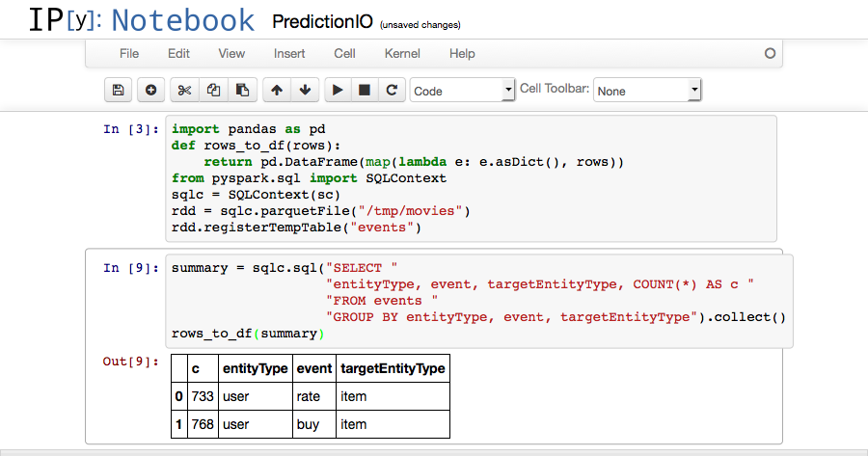The width and height of the screenshot is (868, 456).
Task: Open the Help menu
Action: pyautogui.click(x=462, y=54)
